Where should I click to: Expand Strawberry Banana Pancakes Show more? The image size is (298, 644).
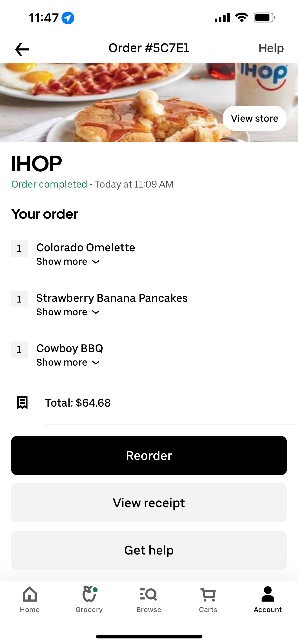68,312
